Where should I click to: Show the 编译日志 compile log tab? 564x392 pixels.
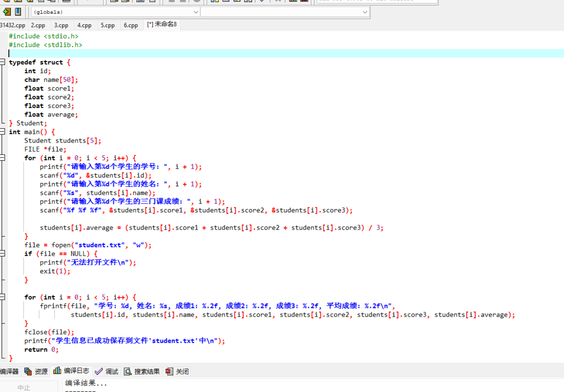71,371
